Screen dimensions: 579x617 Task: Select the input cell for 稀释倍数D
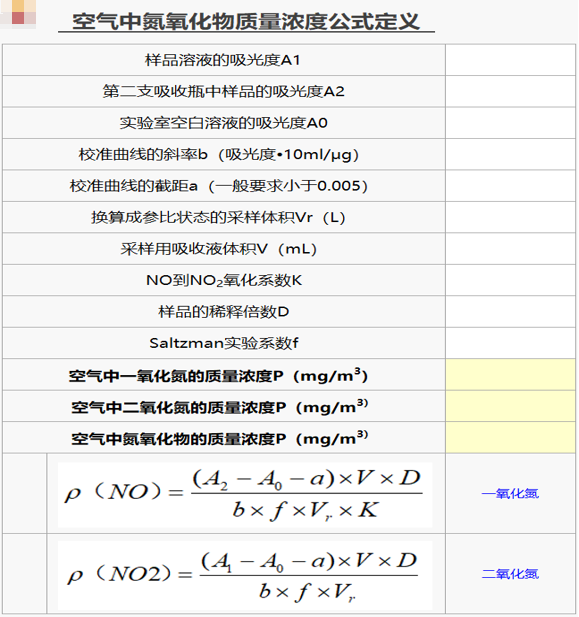tap(511, 312)
